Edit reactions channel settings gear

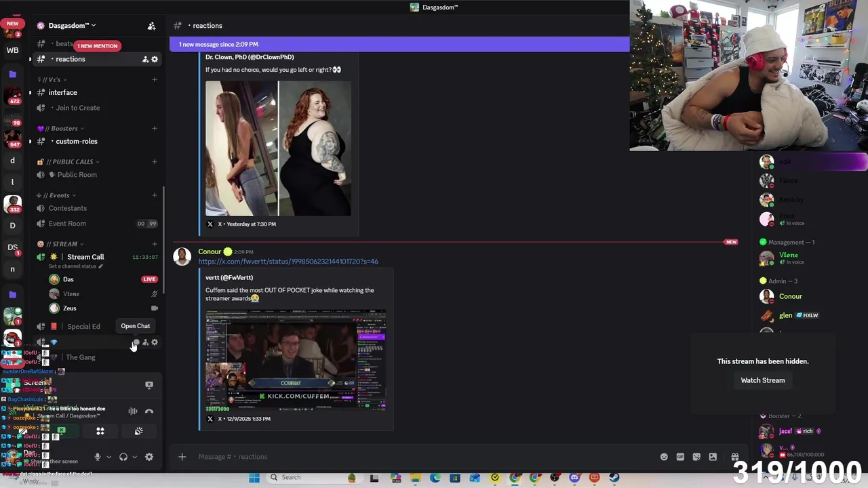[x=155, y=59]
